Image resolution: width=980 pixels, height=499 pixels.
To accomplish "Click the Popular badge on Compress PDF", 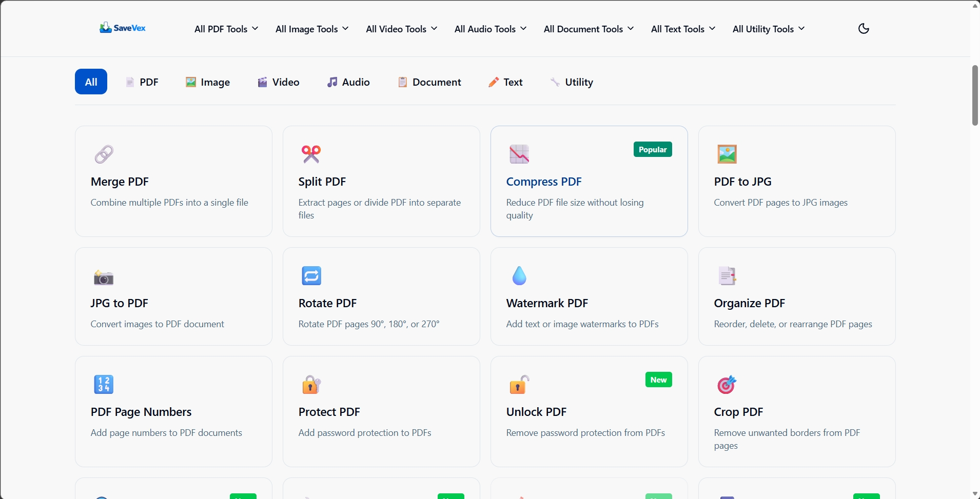I will [653, 149].
